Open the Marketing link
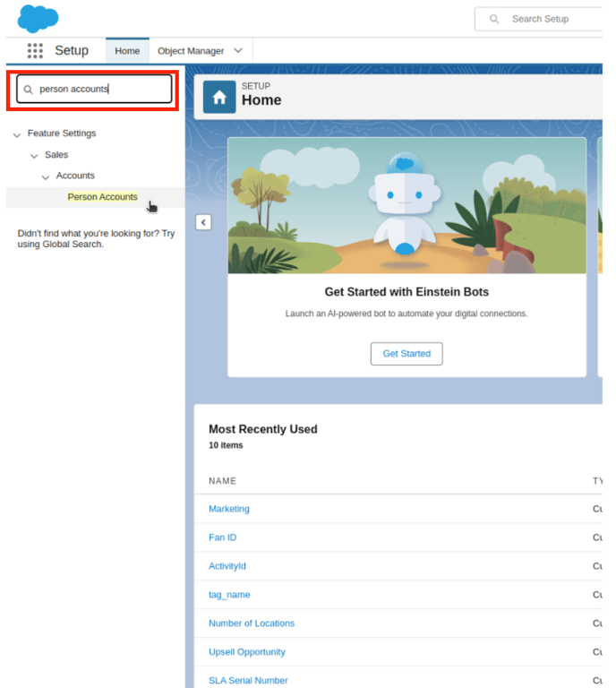The width and height of the screenshot is (616, 688). click(229, 509)
